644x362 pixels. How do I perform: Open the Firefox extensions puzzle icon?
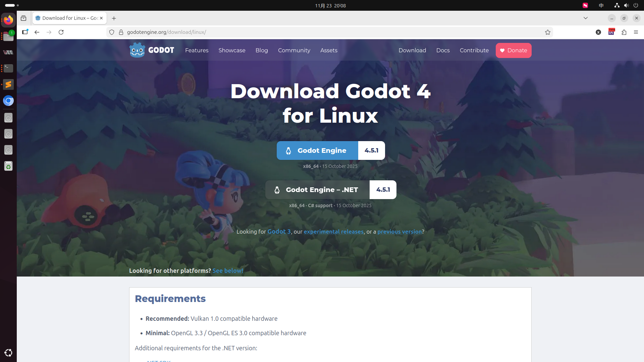click(x=624, y=32)
